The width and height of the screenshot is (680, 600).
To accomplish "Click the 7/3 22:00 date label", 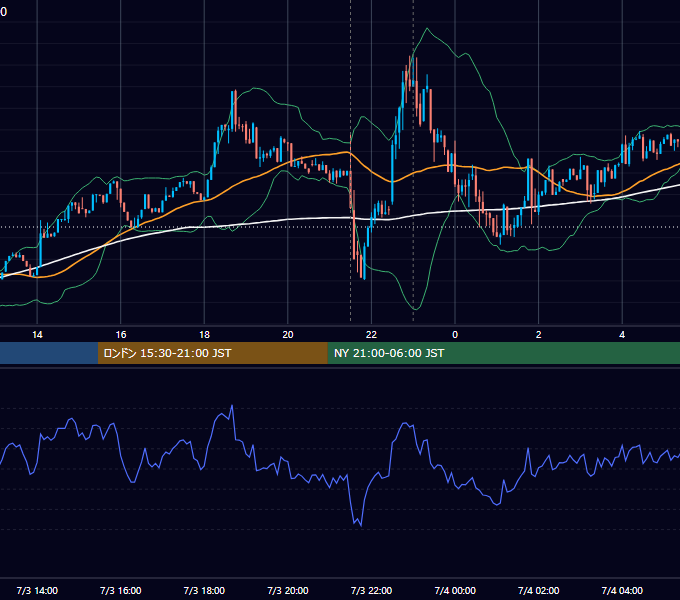I will [371, 590].
